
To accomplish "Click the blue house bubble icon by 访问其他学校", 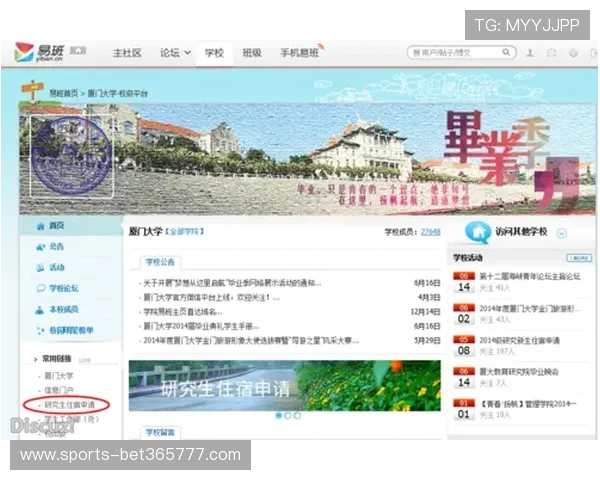I will pyautogui.click(x=478, y=232).
